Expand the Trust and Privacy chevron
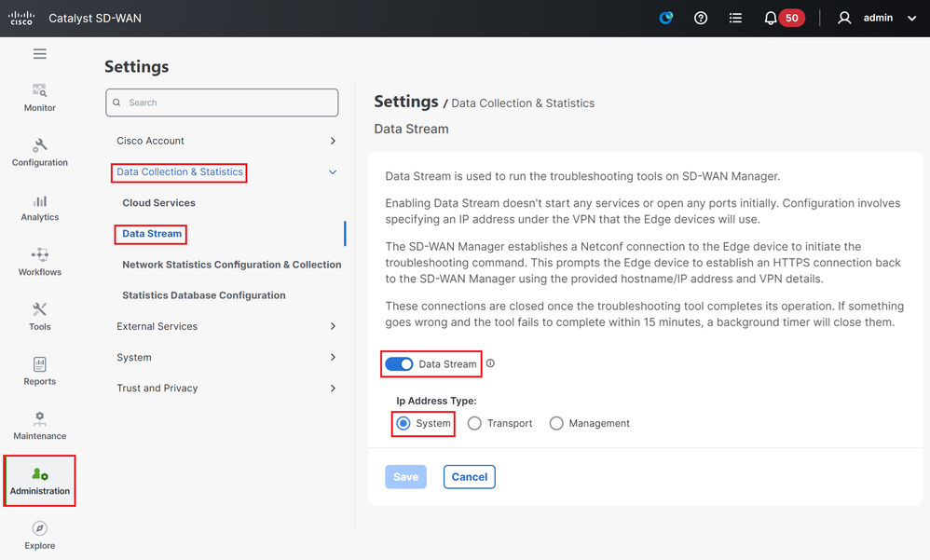 (333, 388)
